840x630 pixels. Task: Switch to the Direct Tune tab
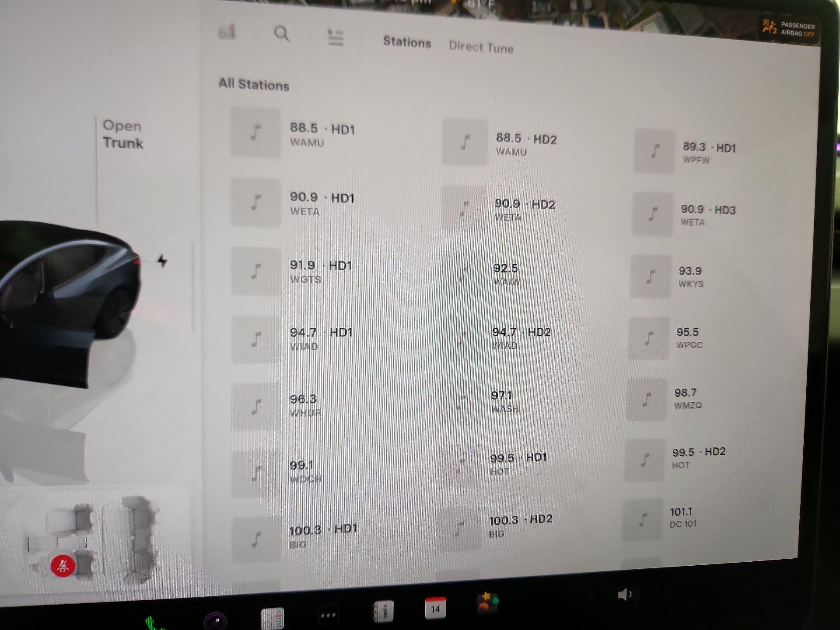tap(481, 48)
